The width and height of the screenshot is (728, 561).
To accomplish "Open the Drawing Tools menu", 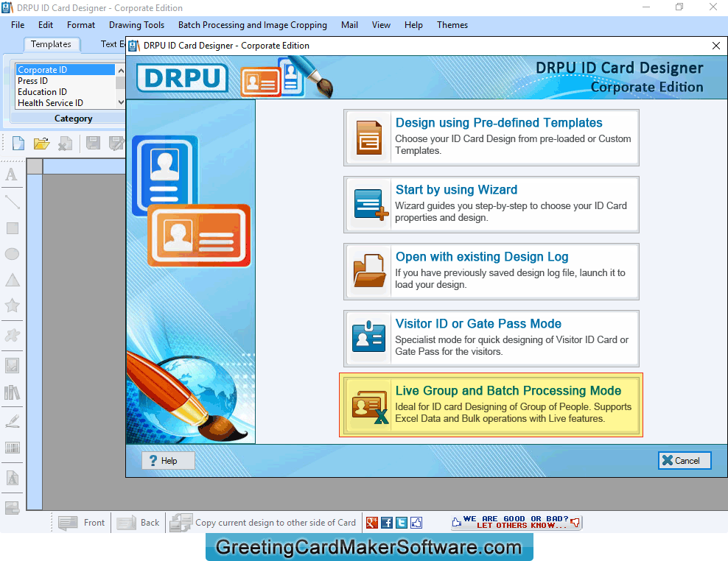I will coord(136,25).
